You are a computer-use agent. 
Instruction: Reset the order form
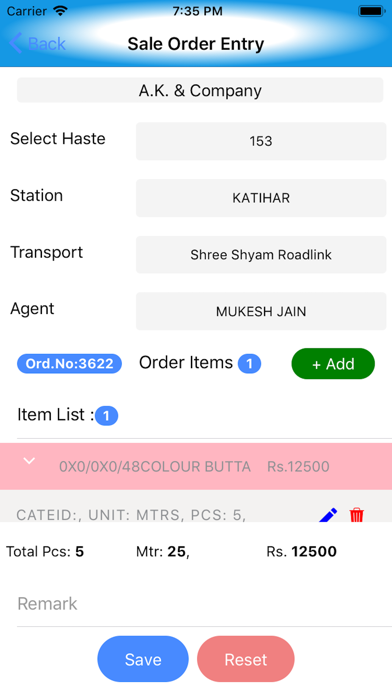(x=245, y=659)
